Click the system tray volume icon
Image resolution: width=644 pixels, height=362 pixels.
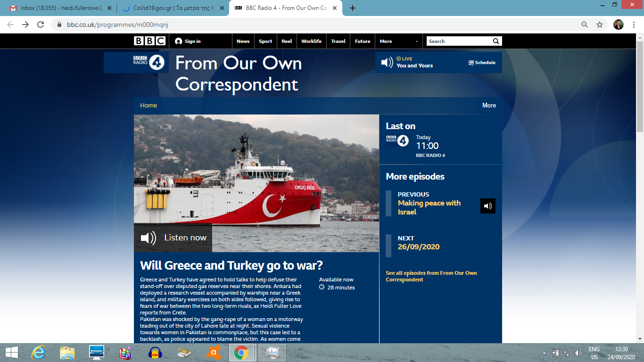coord(578,353)
